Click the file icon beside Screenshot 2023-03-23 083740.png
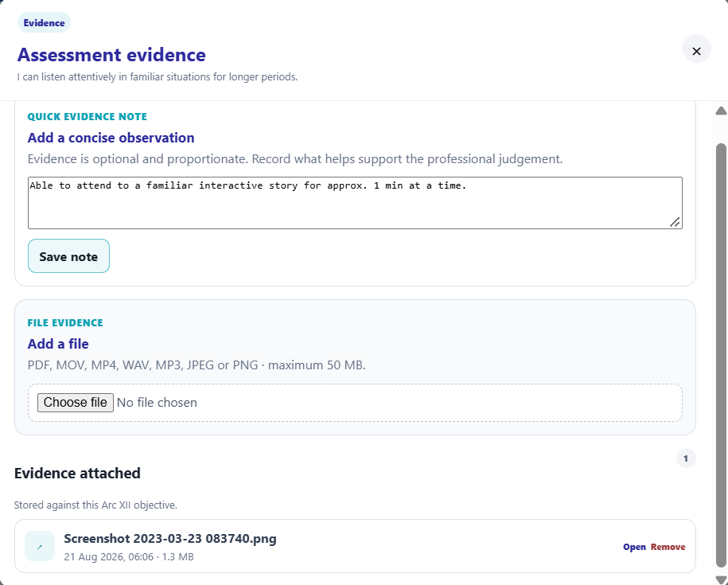 [x=40, y=546]
